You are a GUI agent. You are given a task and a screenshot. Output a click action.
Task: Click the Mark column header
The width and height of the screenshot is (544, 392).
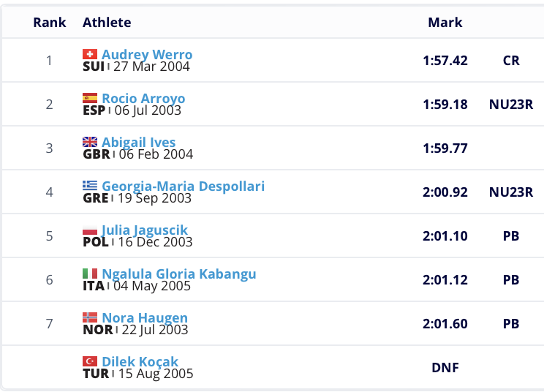pyautogui.click(x=445, y=23)
